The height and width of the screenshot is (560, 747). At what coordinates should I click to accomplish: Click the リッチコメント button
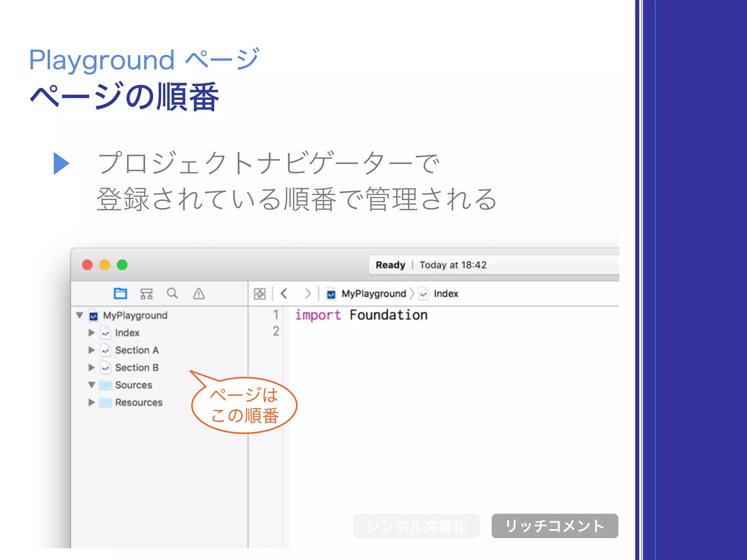click(555, 526)
